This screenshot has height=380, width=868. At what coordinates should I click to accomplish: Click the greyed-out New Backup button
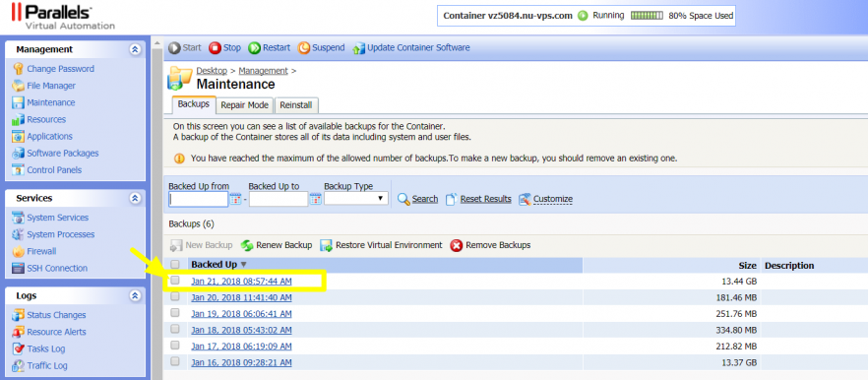click(201, 245)
